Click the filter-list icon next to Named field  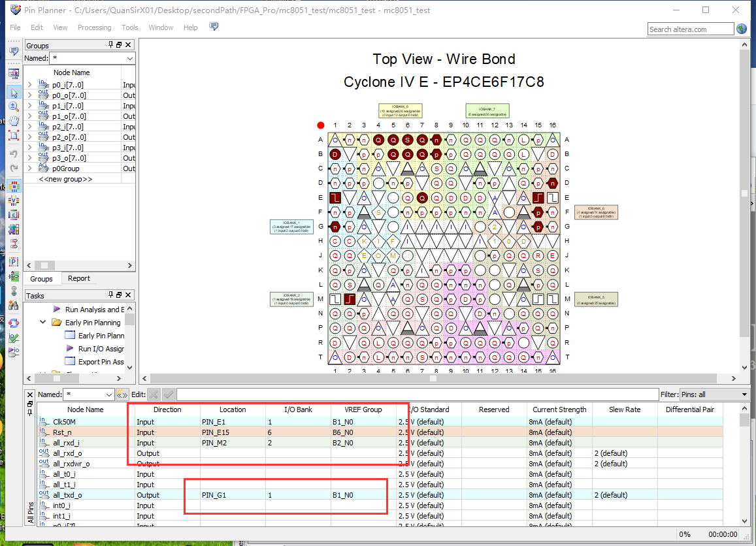tap(122, 394)
